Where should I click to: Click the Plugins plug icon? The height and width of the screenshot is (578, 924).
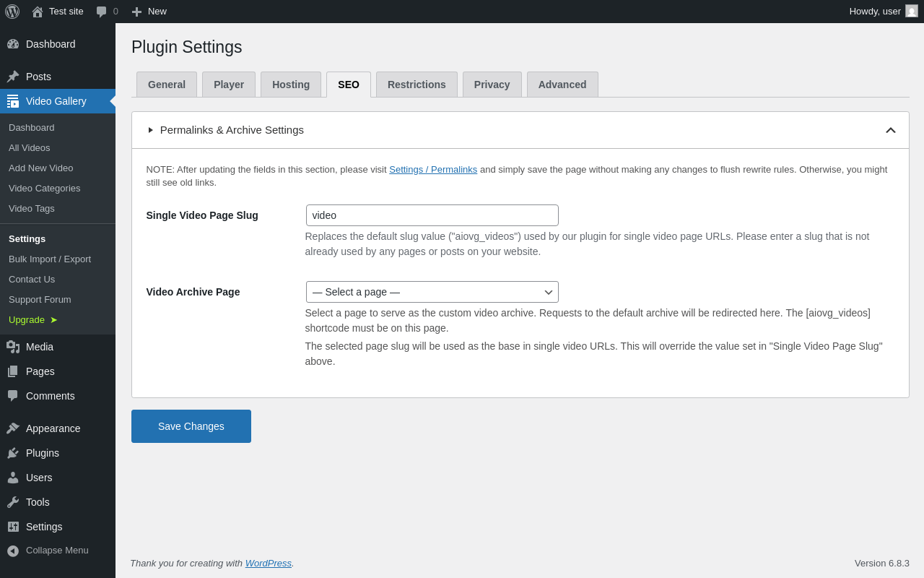[x=13, y=453]
